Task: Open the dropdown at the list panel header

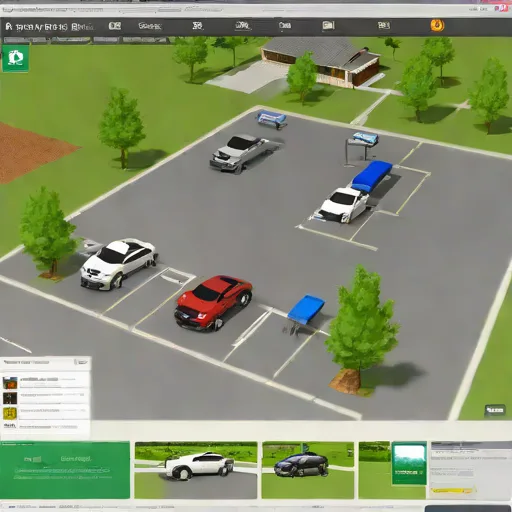Action: (x=81, y=362)
